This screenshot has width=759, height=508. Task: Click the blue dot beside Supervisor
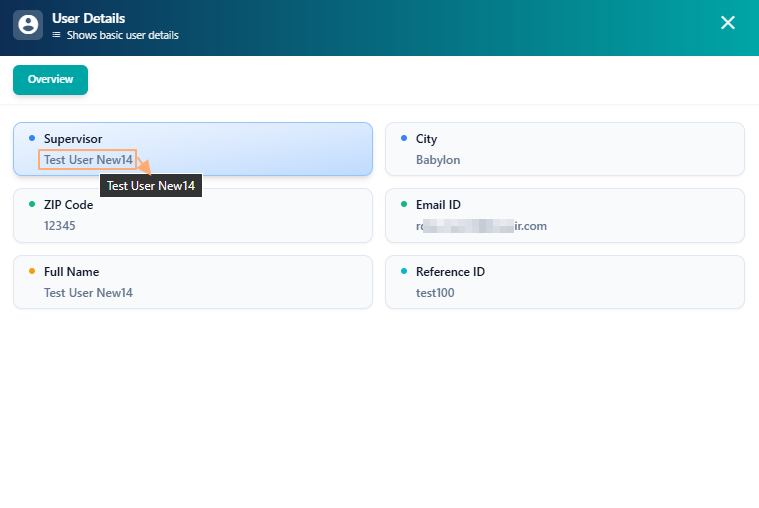click(32, 138)
